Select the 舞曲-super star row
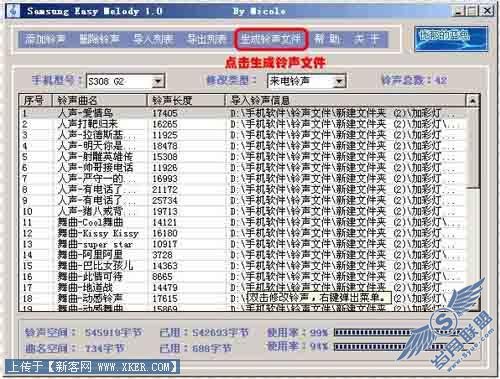Viewport: 500px width, 379px height. (x=243, y=244)
